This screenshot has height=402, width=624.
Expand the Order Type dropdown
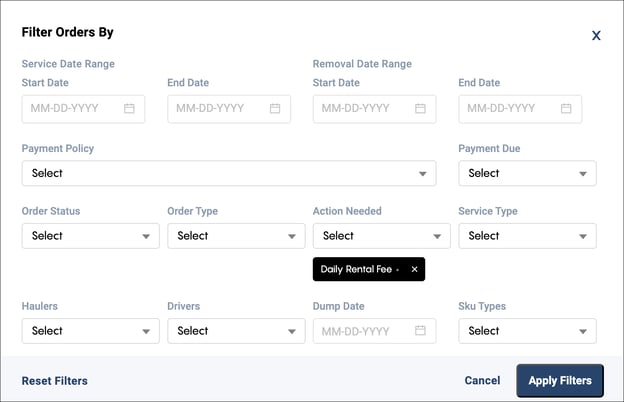tap(236, 236)
